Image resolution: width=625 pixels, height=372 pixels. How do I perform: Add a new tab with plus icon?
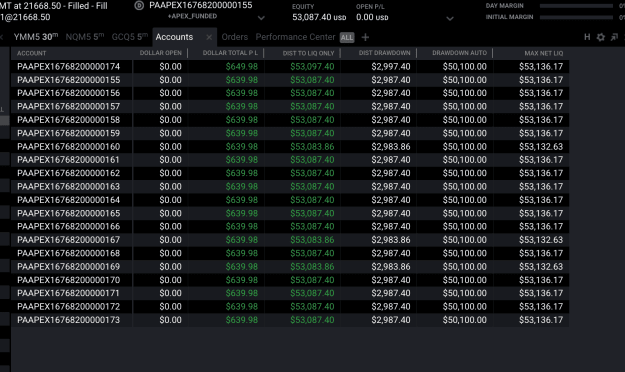[365, 37]
